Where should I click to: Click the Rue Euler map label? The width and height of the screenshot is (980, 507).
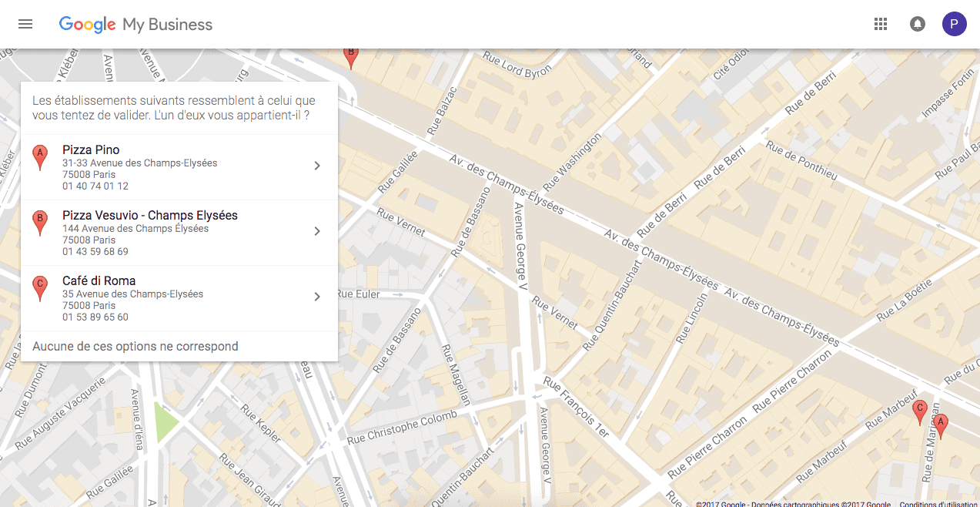click(359, 294)
